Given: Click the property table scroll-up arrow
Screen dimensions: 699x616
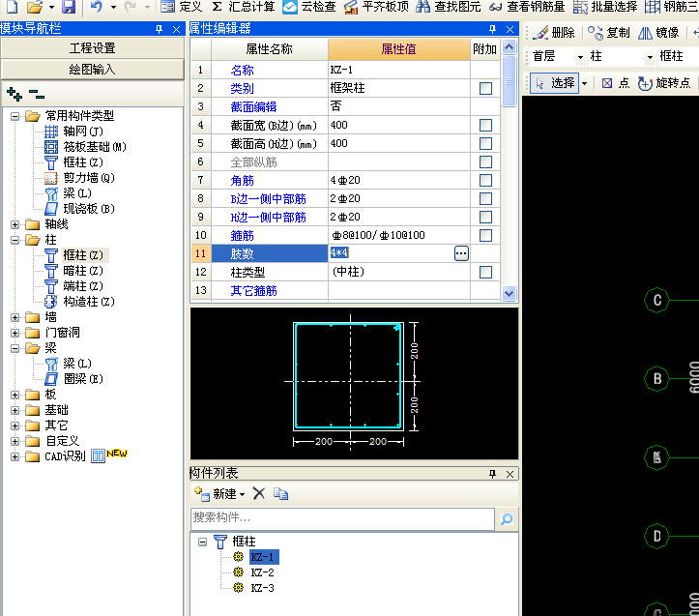Looking at the screenshot, I should coord(509,46).
